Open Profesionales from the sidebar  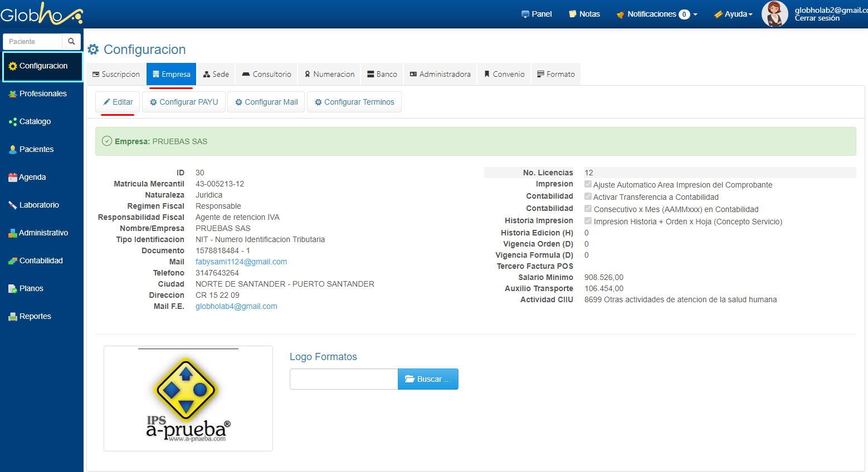tap(42, 94)
